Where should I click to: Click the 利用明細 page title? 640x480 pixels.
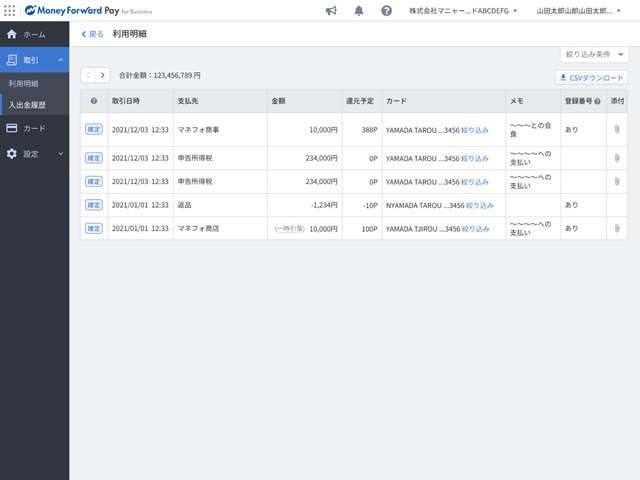[x=129, y=34]
